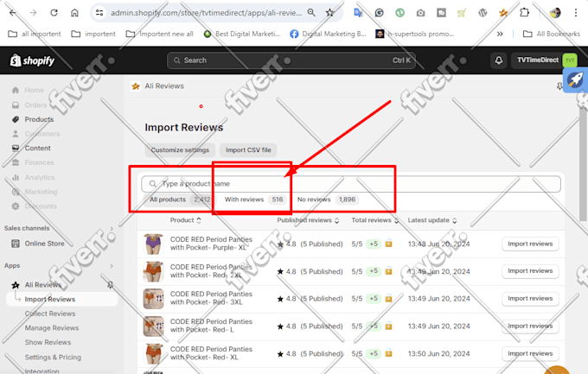Viewport: 588px width, 374px height.
Task: Expand the Sales channels section chevron
Action: click(x=112, y=228)
